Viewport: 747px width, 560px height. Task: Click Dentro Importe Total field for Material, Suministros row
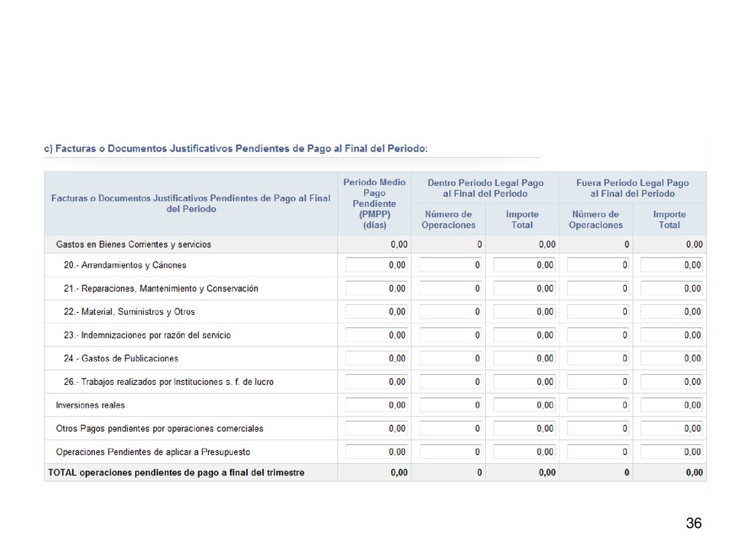(x=525, y=311)
